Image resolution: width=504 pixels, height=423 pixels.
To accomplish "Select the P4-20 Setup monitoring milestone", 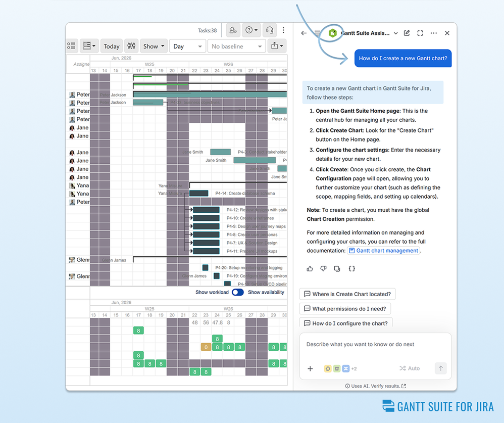I will click(206, 268).
